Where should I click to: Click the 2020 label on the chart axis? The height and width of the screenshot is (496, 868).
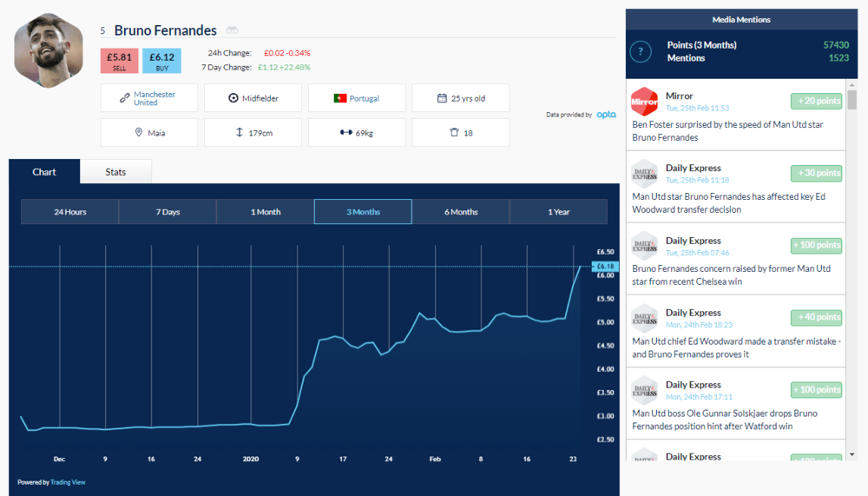tap(251, 459)
